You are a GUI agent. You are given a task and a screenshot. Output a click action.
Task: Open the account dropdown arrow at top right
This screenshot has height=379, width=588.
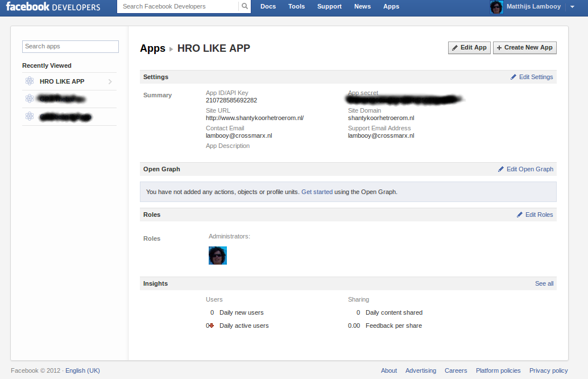[x=572, y=7]
